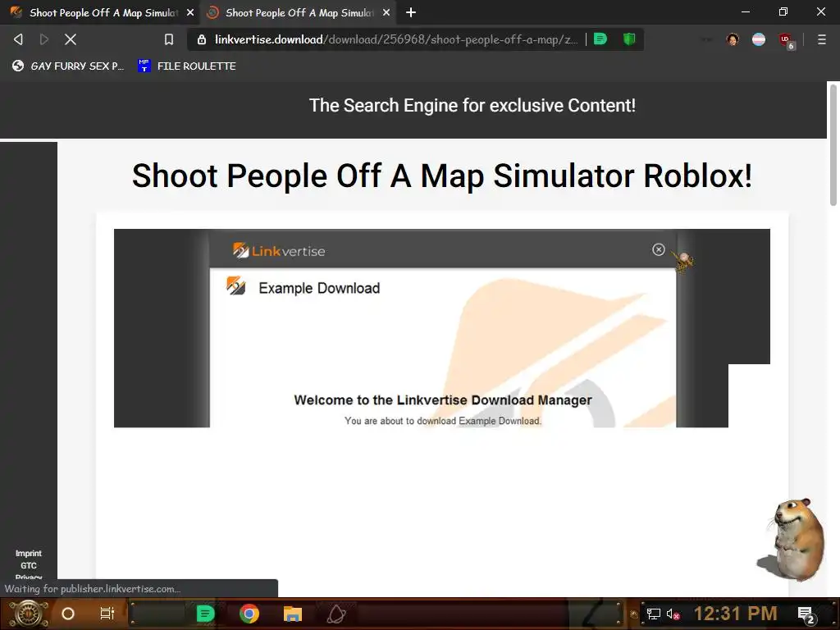Viewport: 840px width, 630px height.
Task: Open the steampunk Start button on taskbar
Action: pos(28,614)
